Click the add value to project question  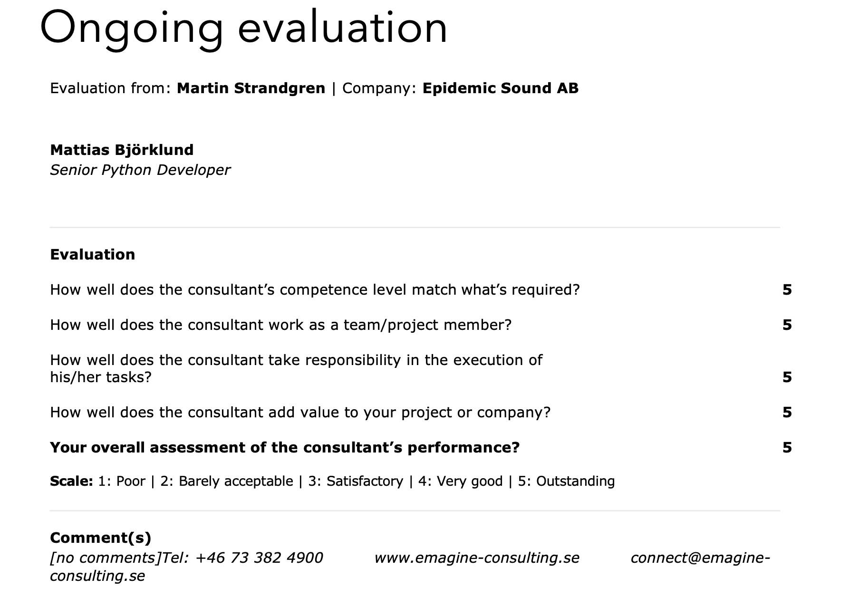pyautogui.click(x=300, y=412)
